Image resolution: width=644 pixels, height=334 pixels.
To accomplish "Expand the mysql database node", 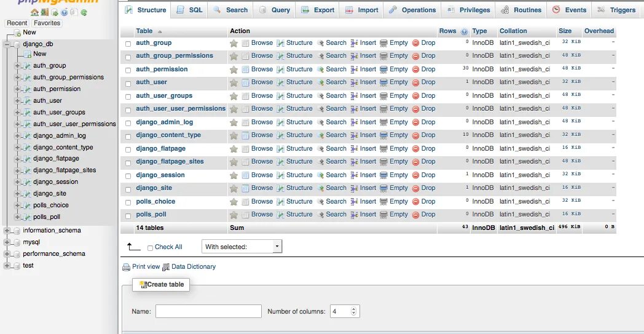I will click(7, 242).
